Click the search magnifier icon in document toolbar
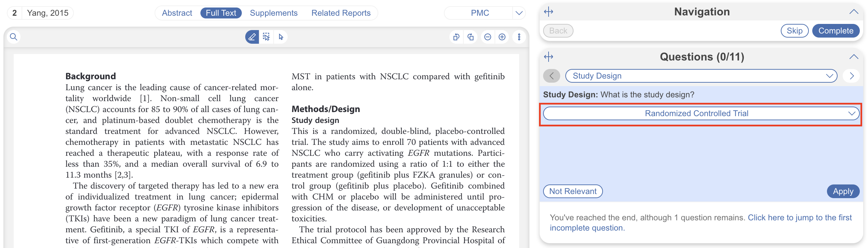Image resolution: width=868 pixels, height=248 pixels. point(14,37)
